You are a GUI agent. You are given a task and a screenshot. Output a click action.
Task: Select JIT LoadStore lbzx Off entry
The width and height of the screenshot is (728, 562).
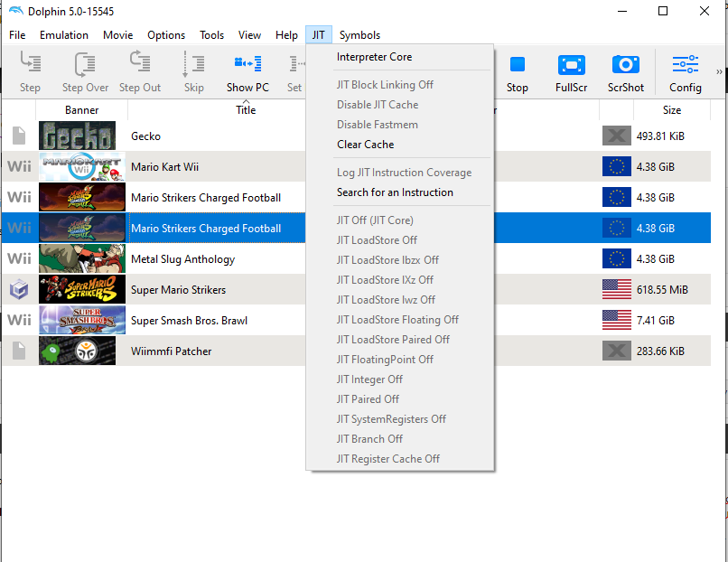click(400, 260)
